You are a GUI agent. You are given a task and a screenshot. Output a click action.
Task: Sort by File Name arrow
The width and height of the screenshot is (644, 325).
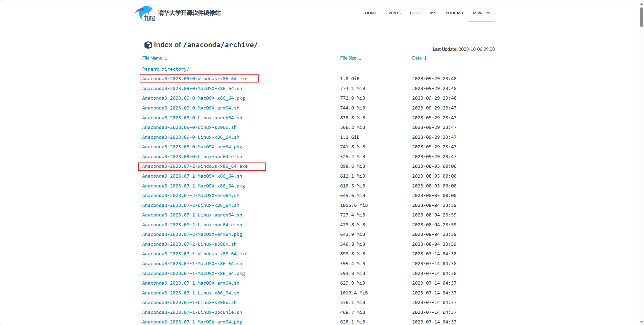166,58
